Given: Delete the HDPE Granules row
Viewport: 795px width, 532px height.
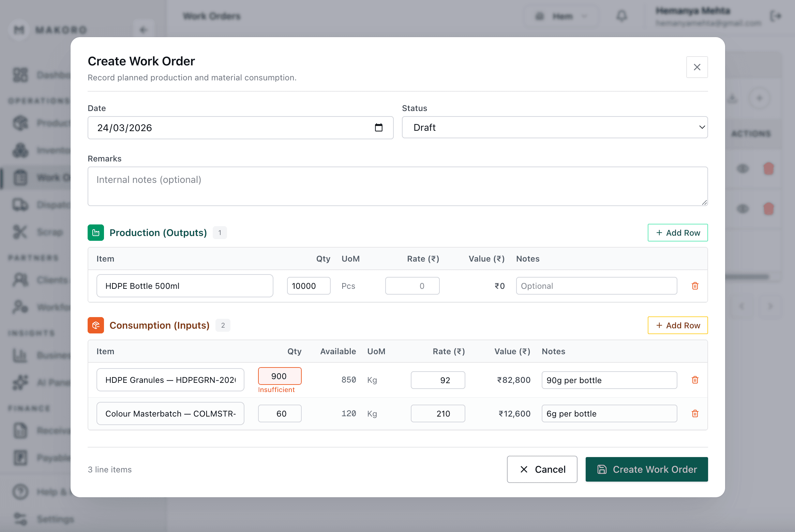Looking at the screenshot, I should click(695, 380).
